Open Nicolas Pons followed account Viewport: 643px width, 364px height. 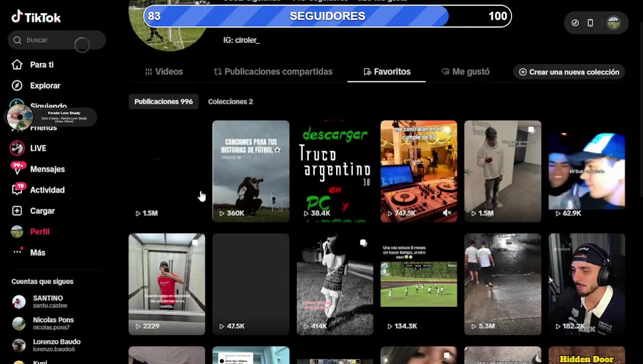(x=43, y=324)
